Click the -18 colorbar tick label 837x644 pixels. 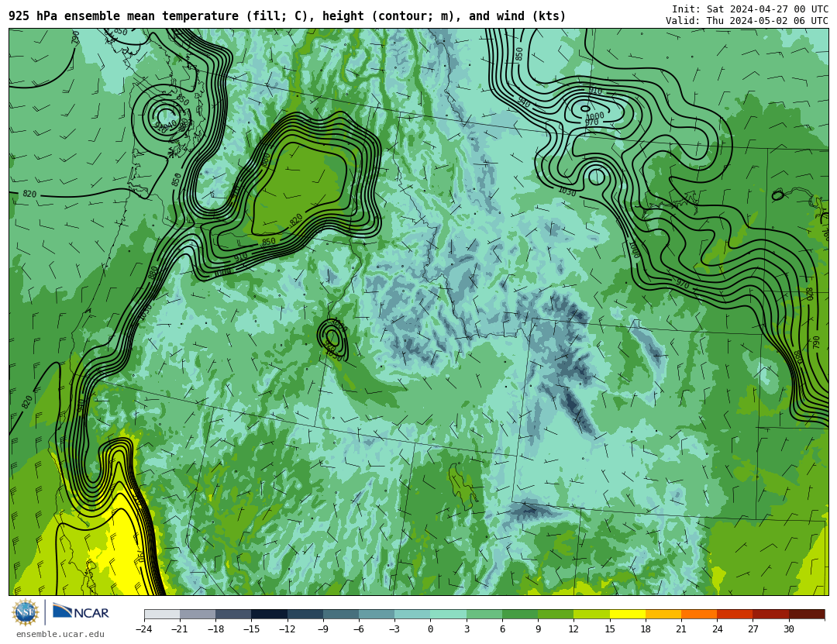[x=215, y=629]
